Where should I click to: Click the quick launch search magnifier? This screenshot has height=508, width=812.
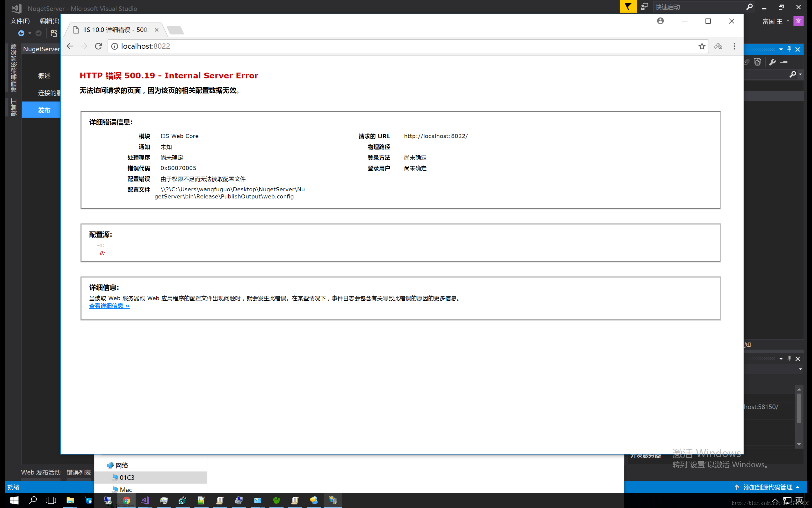749,7
